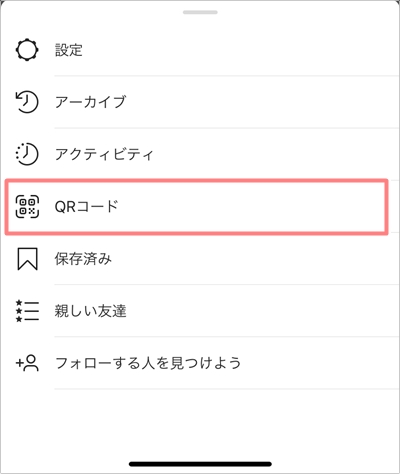Open the アーカイブ text label

click(90, 102)
